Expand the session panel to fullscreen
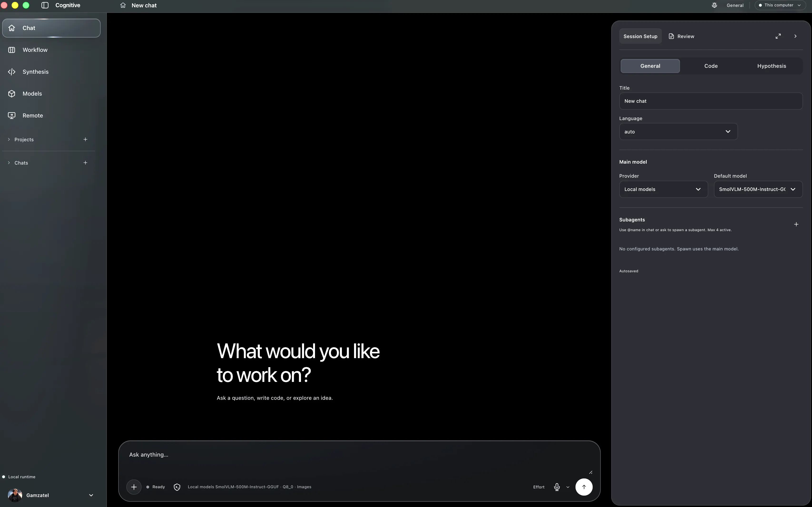 pos(778,36)
